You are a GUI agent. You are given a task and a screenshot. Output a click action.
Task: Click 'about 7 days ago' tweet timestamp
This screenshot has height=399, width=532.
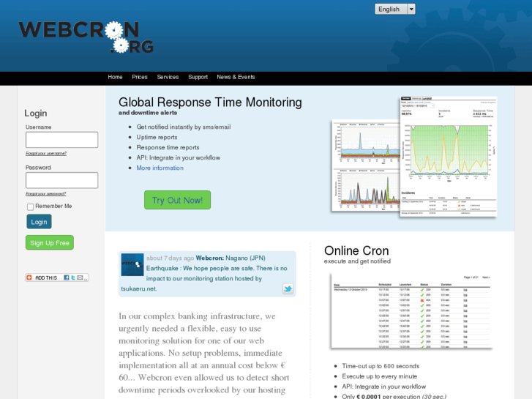pyautogui.click(x=170, y=258)
